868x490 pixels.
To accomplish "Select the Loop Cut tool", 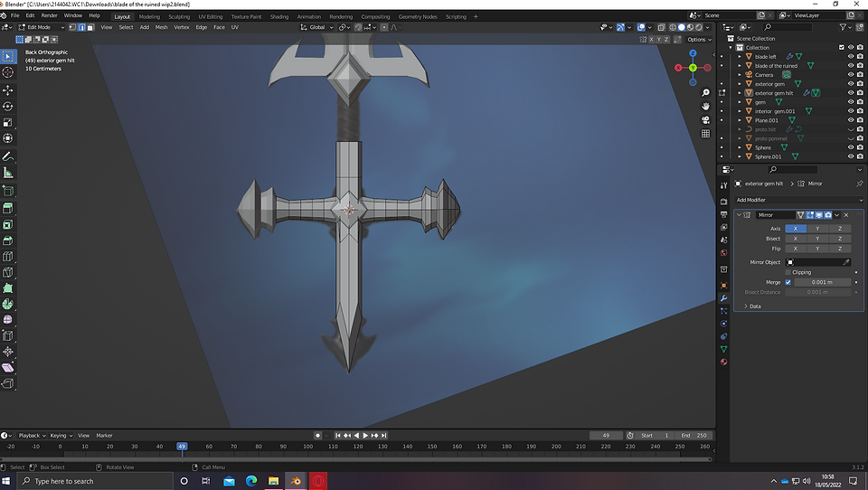I will click(x=8, y=257).
